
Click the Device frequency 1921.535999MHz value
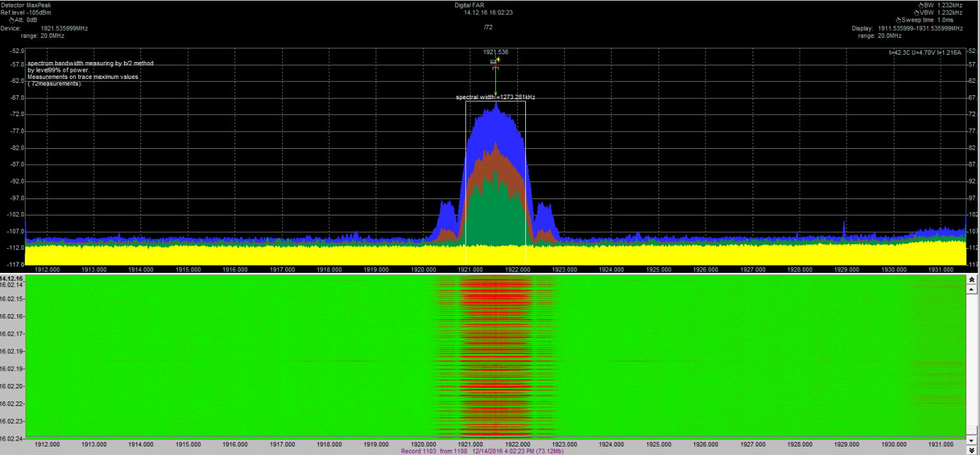click(64, 29)
